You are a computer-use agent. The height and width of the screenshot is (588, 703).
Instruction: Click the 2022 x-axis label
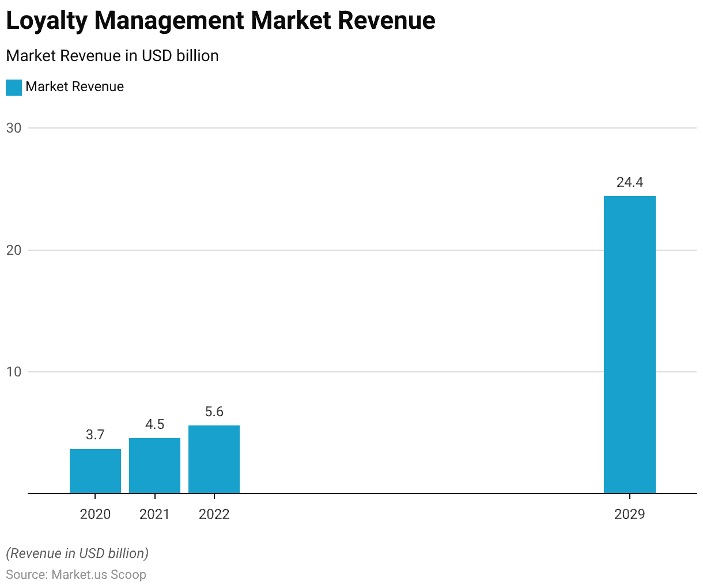coord(214,514)
